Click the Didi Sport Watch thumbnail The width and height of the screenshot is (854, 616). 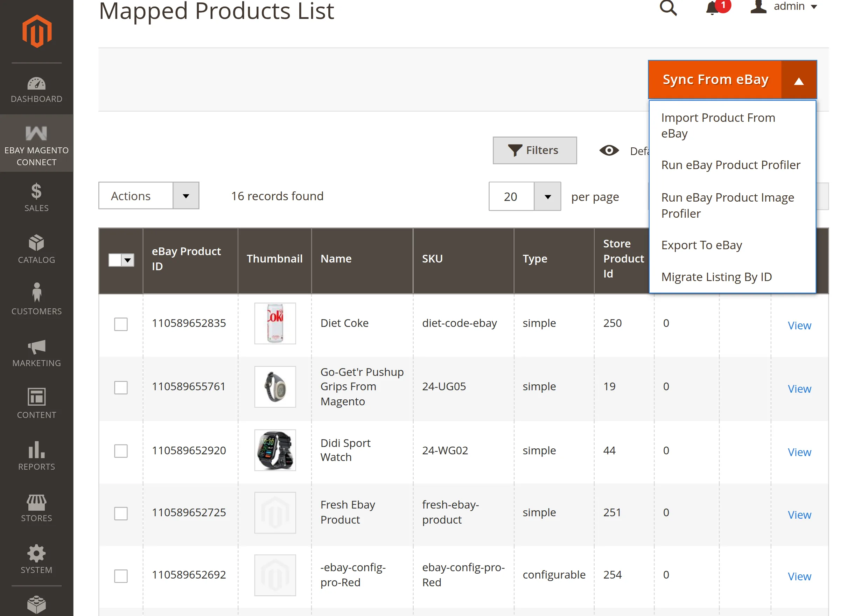275,450
